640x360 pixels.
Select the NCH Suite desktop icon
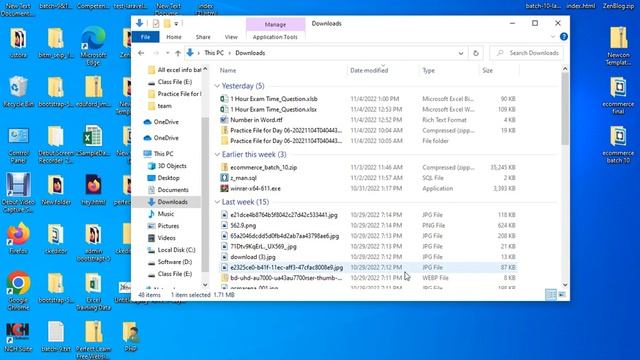(x=18, y=337)
